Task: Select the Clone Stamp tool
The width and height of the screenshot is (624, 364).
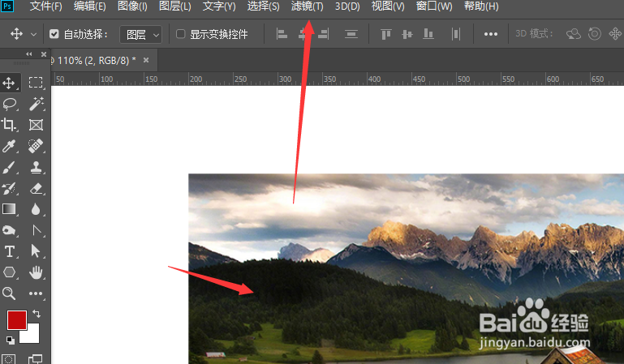Action: (x=36, y=167)
